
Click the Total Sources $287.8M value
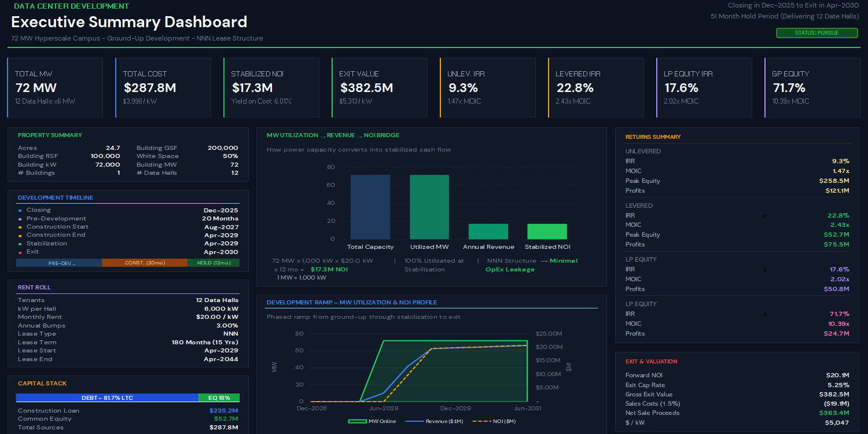pyautogui.click(x=224, y=427)
